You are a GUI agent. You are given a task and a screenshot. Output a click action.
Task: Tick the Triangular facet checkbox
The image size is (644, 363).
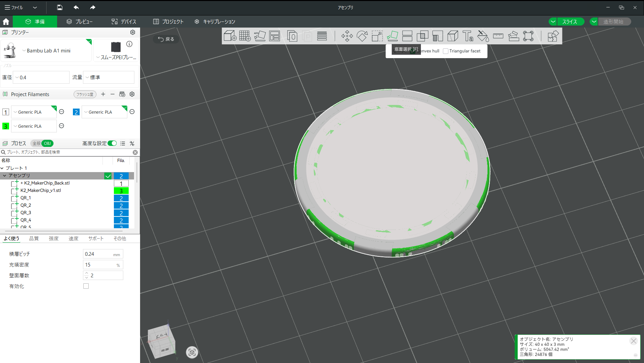(x=445, y=51)
